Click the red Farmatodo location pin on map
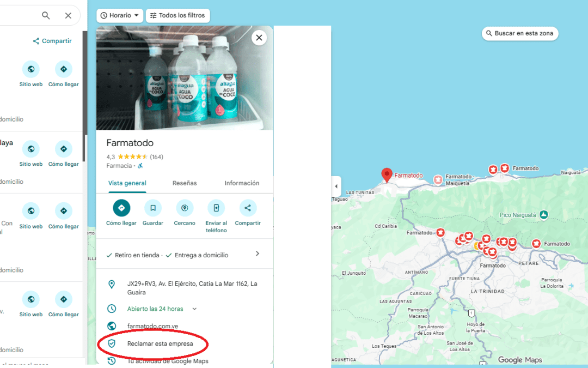This screenshot has height=368, width=588. point(387,174)
